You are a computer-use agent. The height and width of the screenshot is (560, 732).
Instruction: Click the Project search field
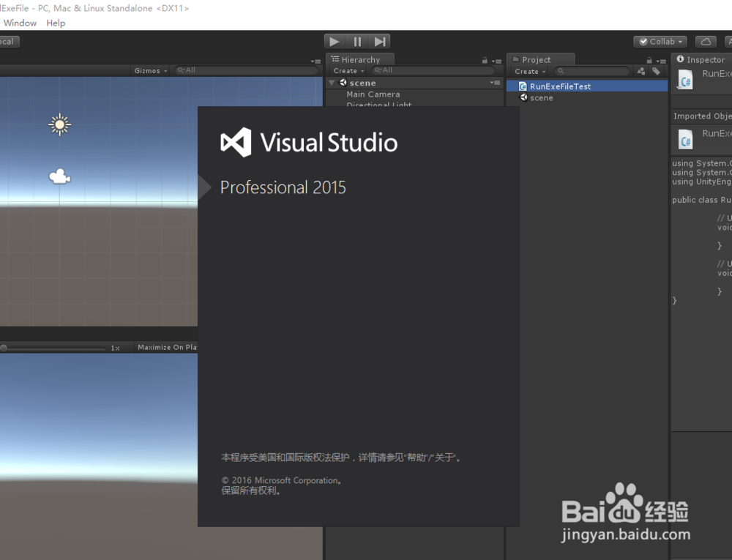(592, 71)
